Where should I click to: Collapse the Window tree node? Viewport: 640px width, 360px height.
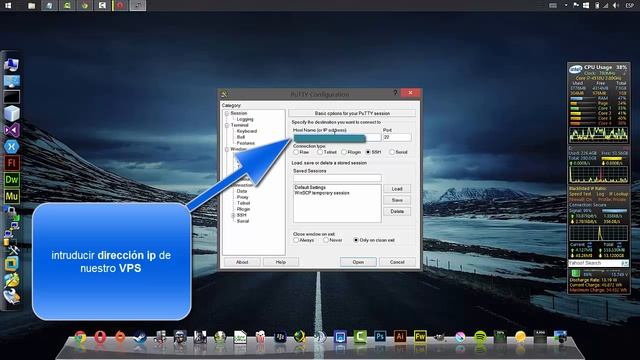(227, 149)
